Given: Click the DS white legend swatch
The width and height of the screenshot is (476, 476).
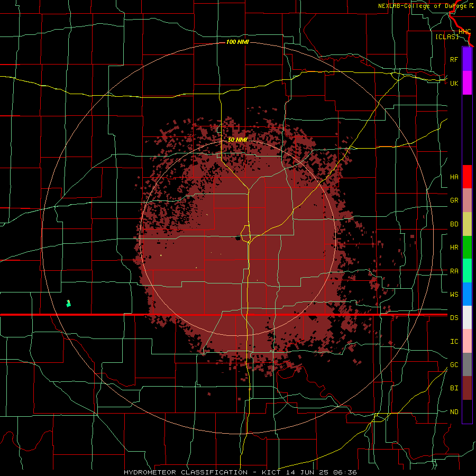Looking at the screenshot, I should point(467,317).
